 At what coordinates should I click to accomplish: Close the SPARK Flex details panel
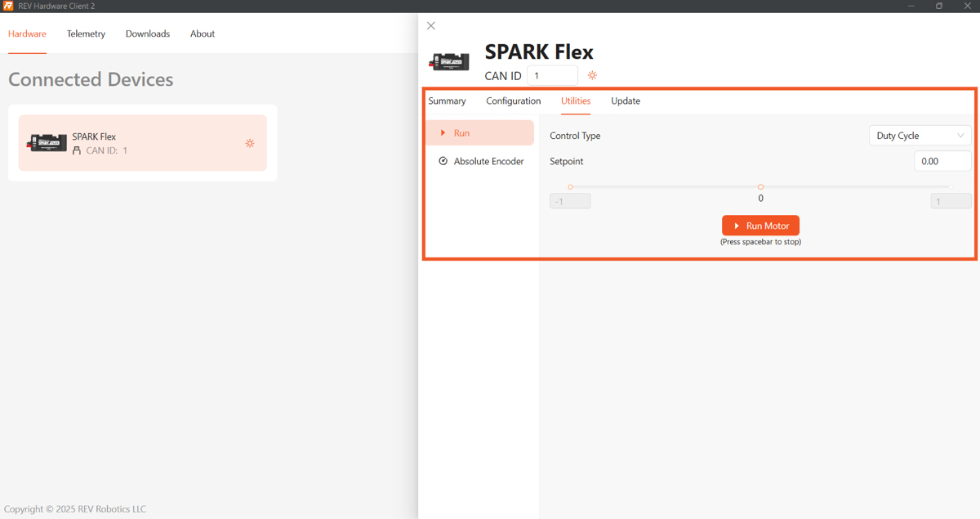(x=431, y=26)
